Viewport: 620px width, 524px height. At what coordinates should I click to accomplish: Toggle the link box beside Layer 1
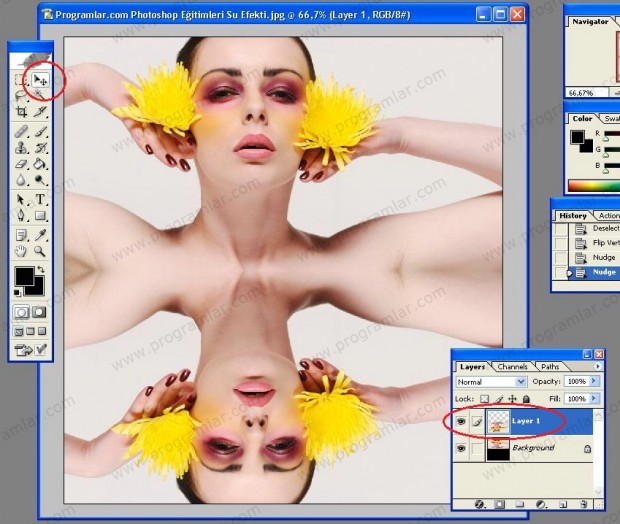tap(477, 422)
